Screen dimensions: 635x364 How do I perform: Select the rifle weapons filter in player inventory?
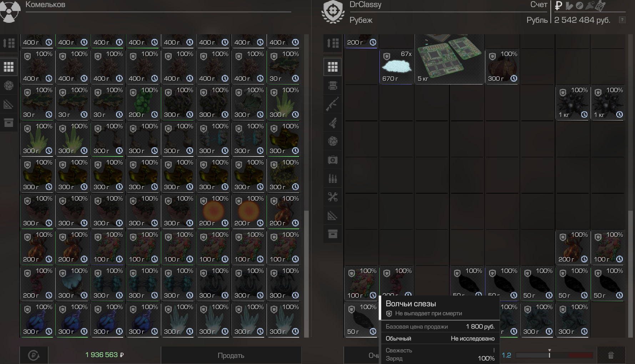(332, 104)
